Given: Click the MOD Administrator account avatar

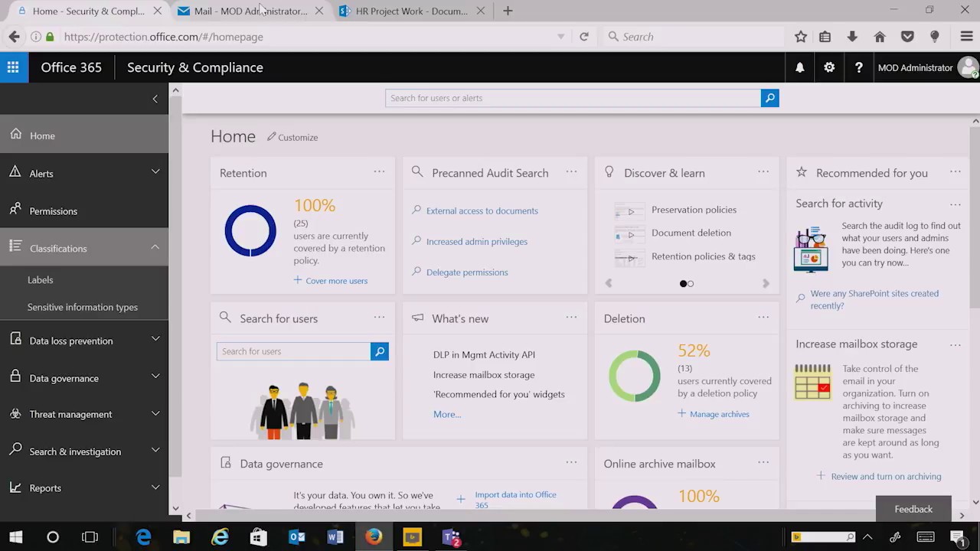Looking at the screenshot, I should tap(969, 68).
